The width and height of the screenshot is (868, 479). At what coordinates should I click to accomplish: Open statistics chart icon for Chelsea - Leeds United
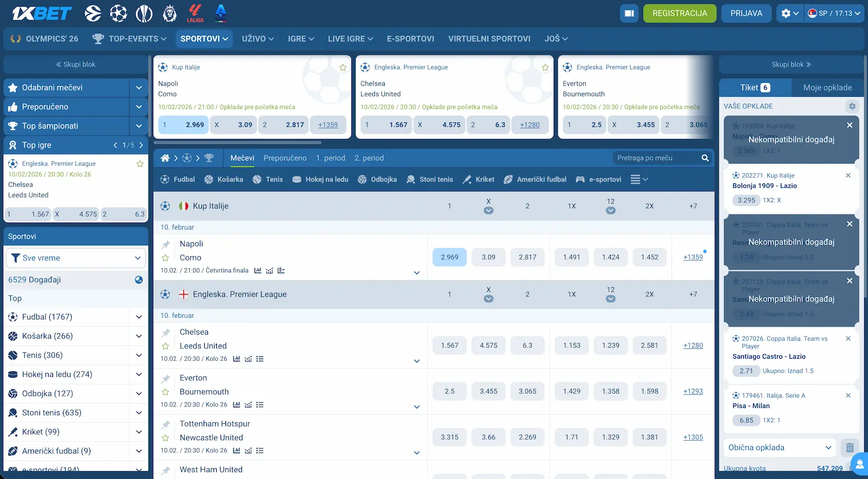[x=236, y=359]
